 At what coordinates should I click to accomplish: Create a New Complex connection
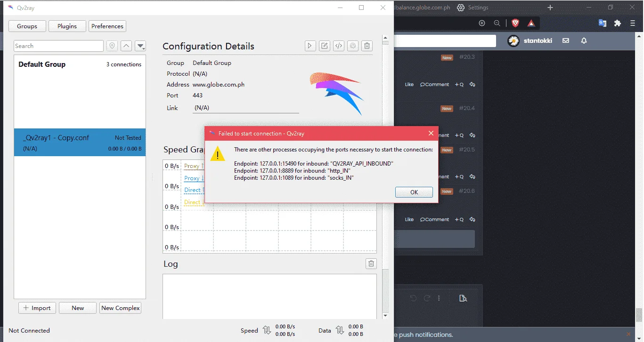pos(121,308)
